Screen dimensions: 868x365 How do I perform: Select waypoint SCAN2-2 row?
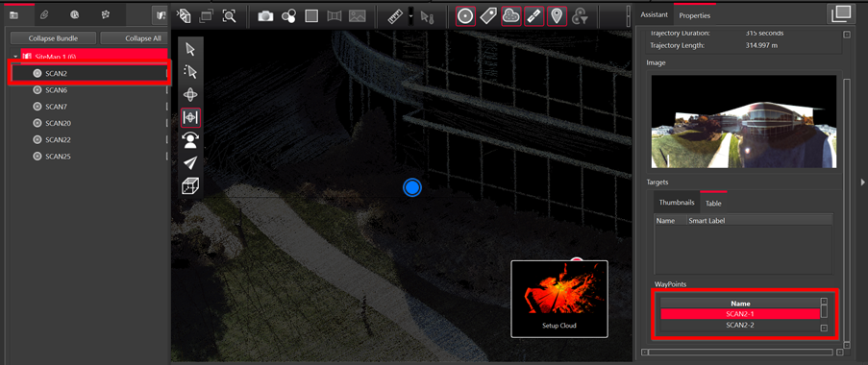(x=740, y=325)
